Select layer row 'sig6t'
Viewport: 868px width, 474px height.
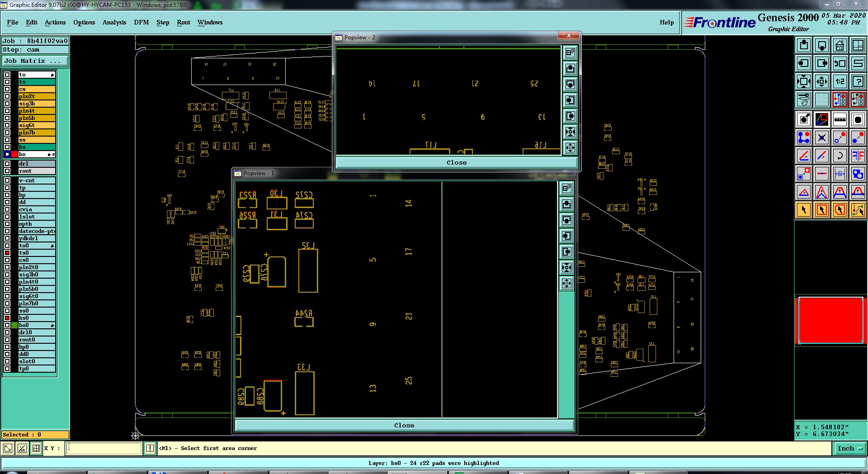37,125
